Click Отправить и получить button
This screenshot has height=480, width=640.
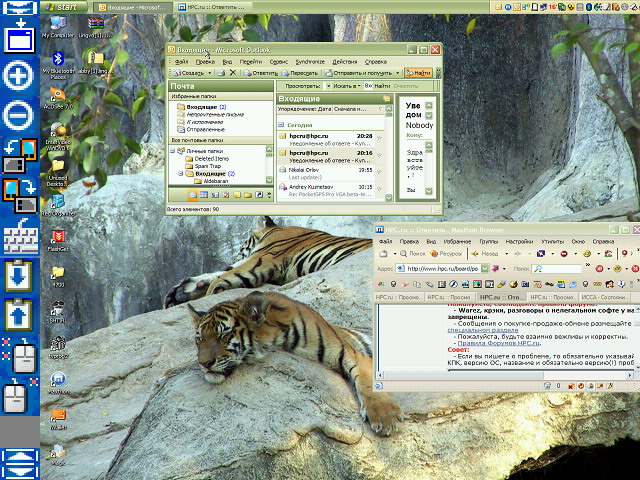coord(358,73)
